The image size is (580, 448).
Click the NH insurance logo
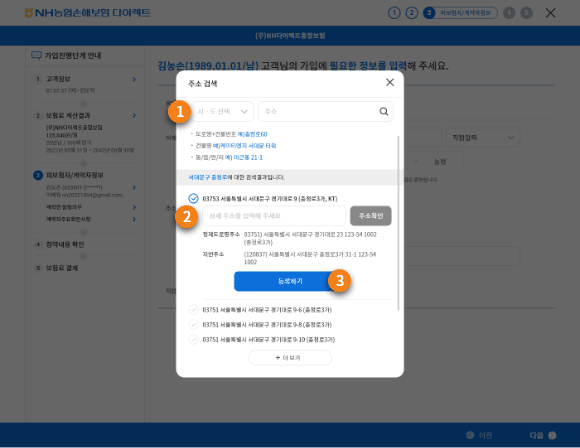87,13
